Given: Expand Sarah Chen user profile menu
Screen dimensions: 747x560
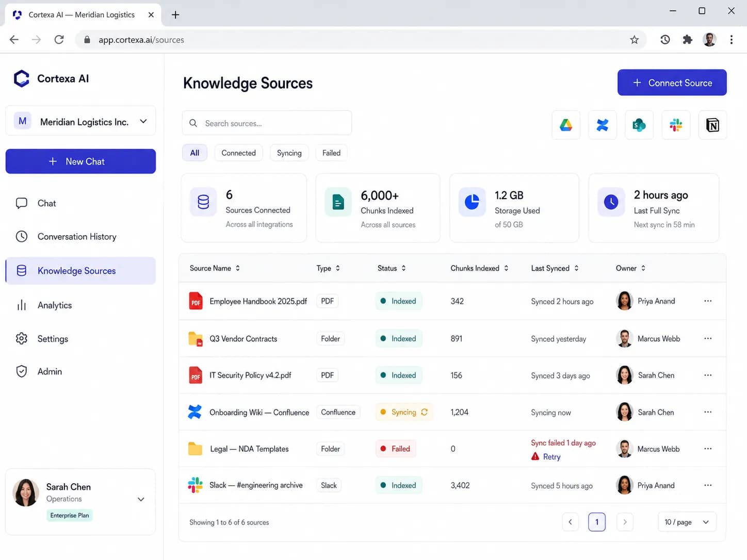Looking at the screenshot, I should point(141,499).
